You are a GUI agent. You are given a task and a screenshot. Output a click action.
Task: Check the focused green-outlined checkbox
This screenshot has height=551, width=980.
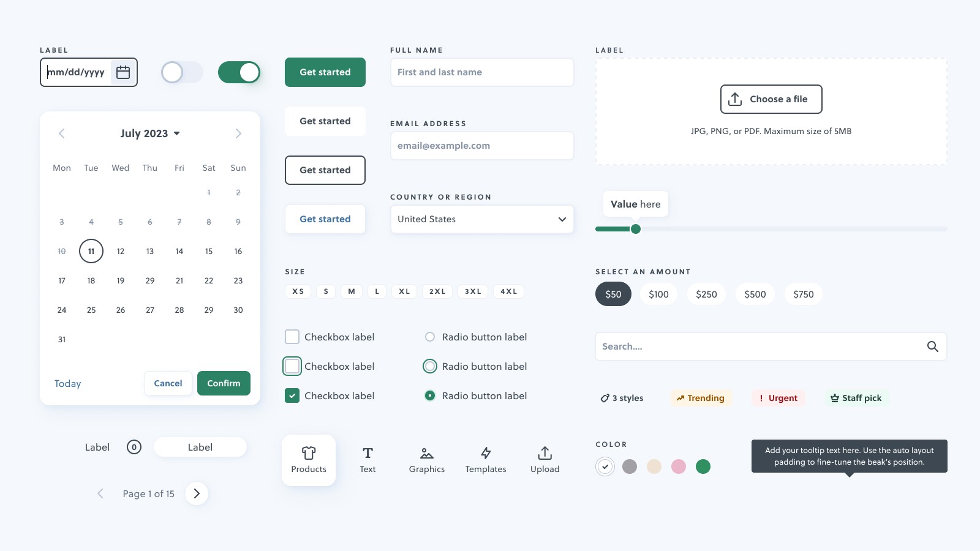pyautogui.click(x=292, y=366)
